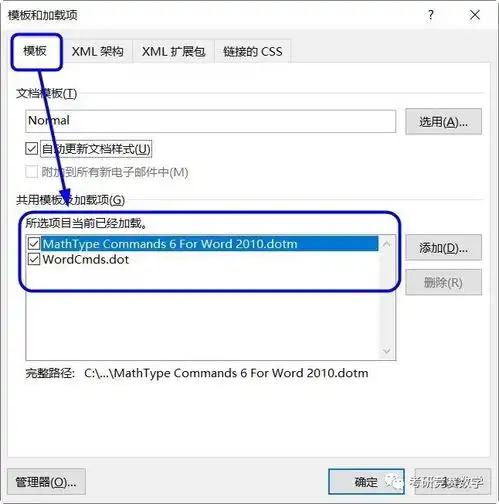Click list scrollbar up arrow
This screenshot has height=504, width=499.
pos(387,244)
